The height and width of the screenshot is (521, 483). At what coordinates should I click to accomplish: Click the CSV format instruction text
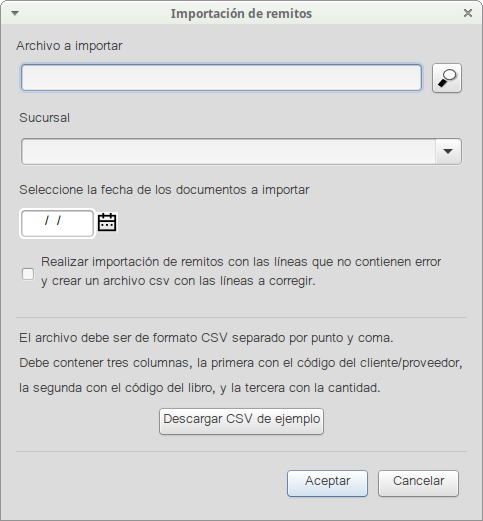[206, 338]
